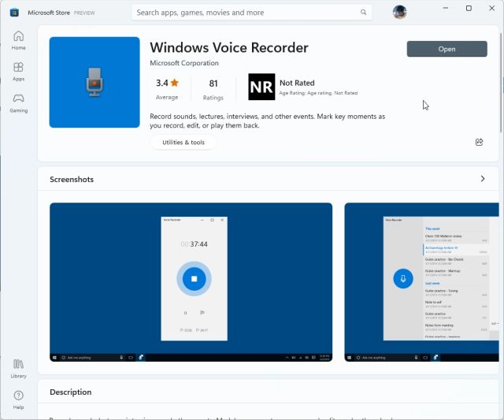Open the second screenshot with recordings list
Viewport: 504px width, 420px height.
422,282
